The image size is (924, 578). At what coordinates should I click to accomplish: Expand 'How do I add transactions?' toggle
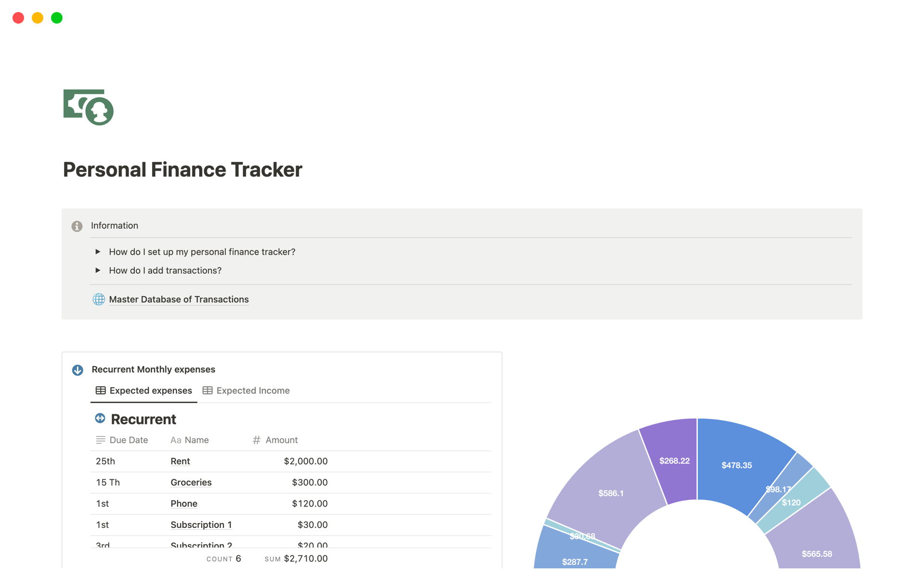pos(98,270)
